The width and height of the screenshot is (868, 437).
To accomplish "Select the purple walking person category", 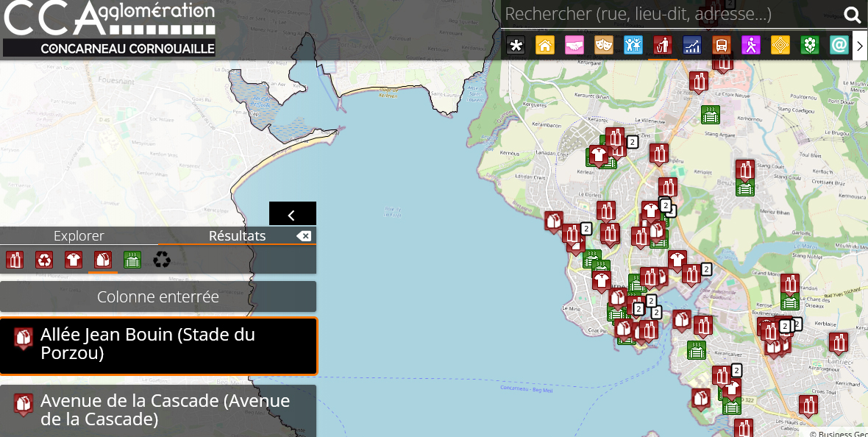I will pyautogui.click(x=751, y=46).
